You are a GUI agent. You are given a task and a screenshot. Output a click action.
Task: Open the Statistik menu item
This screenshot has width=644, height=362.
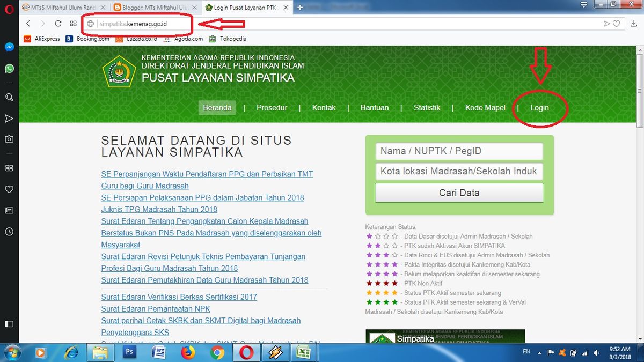point(427,107)
